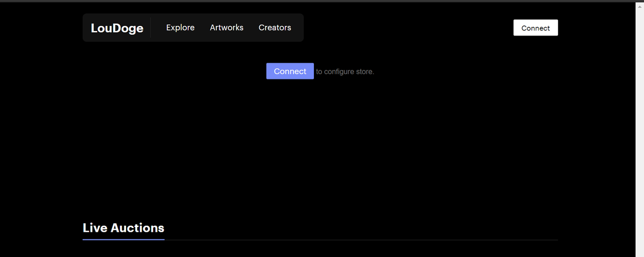The image size is (644, 257).
Task: Open the Creators page
Action: (x=275, y=27)
